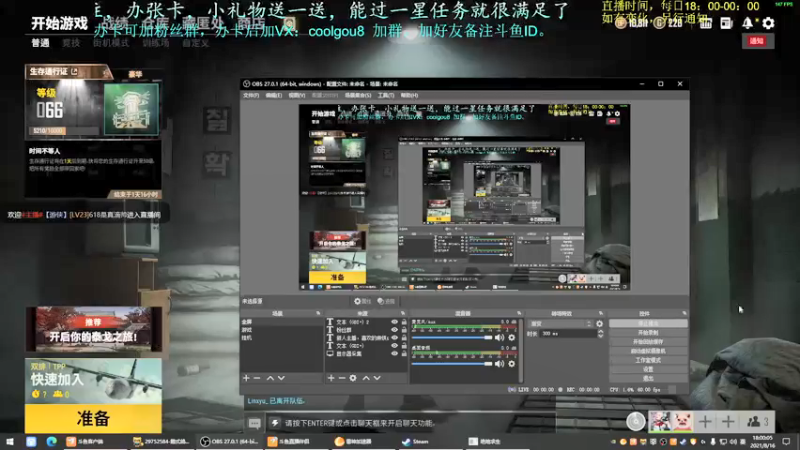Open the 双排 TPP quick-join mode selector
This screenshot has height=450, width=800.
pos(93,381)
